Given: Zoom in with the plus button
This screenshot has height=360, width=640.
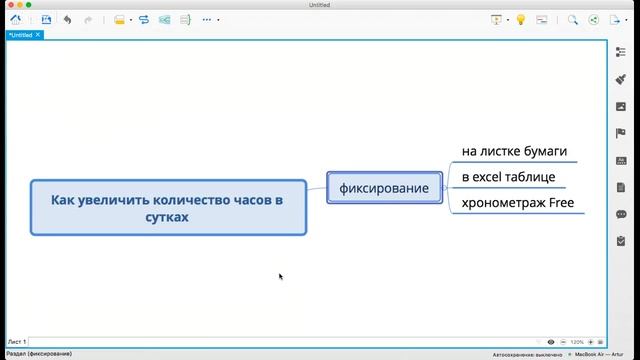Looking at the screenshot, I should 590,342.
